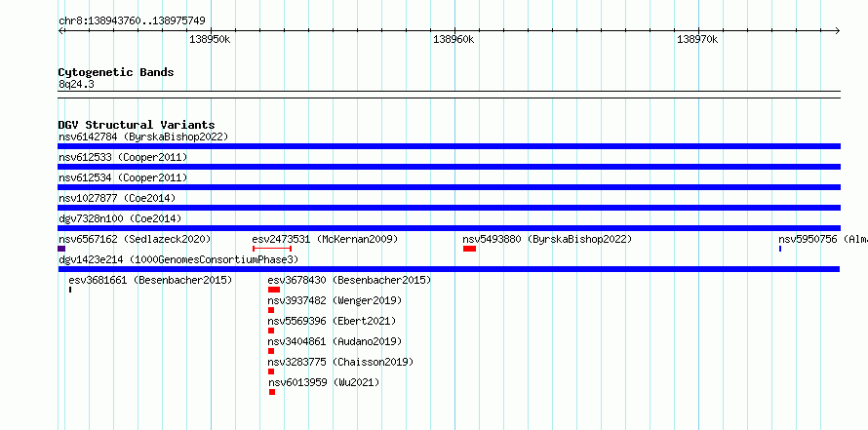Select the red block under esv3678430
The height and width of the screenshot is (430, 868).
coord(274,290)
